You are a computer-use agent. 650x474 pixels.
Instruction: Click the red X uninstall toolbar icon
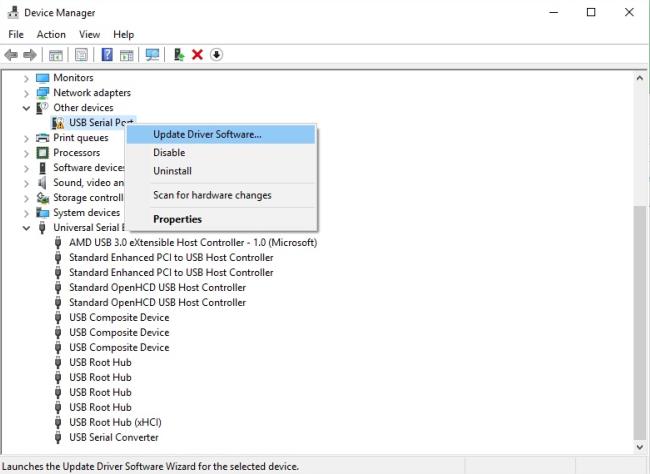[x=197, y=54]
